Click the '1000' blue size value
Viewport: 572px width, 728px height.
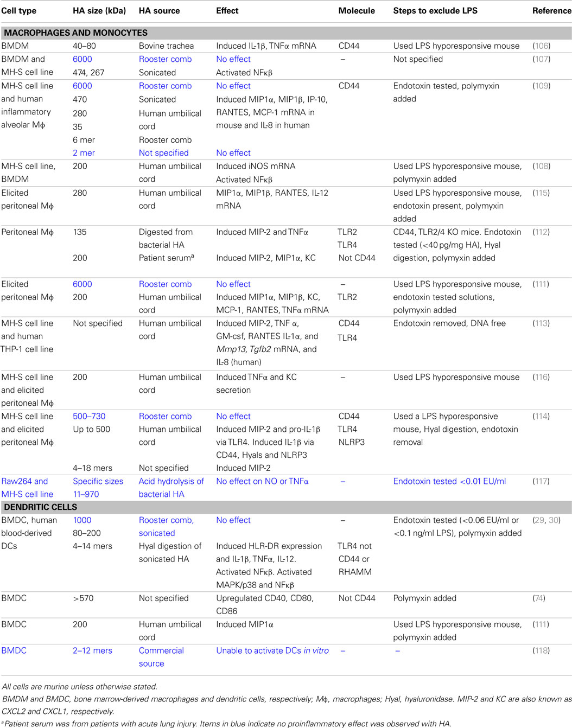(x=82, y=520)
